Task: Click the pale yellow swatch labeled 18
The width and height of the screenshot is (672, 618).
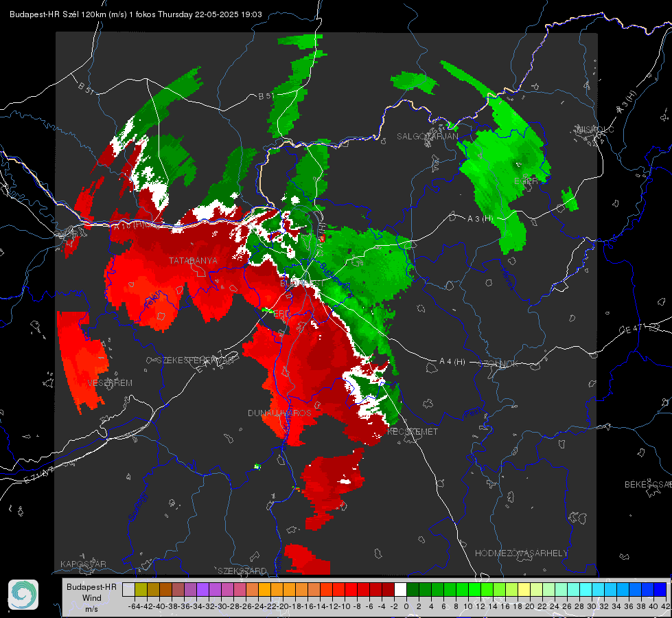Action: (524, 589)
